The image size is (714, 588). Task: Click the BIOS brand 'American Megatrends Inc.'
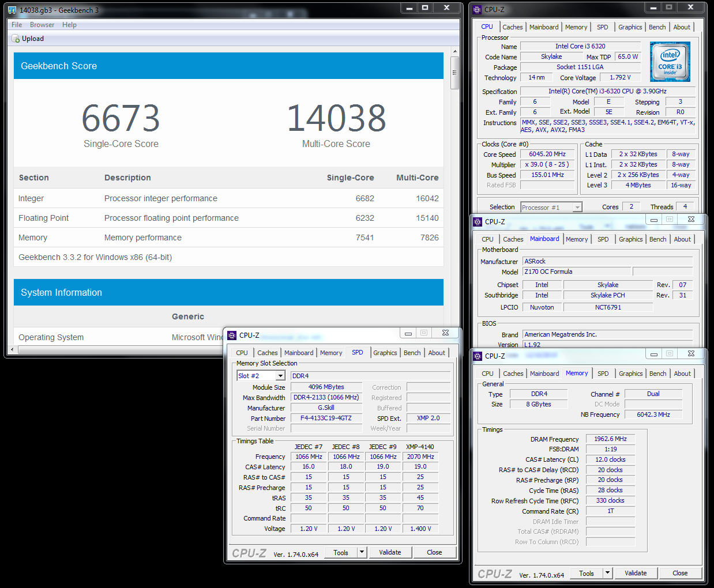click(x=607, y=334)
